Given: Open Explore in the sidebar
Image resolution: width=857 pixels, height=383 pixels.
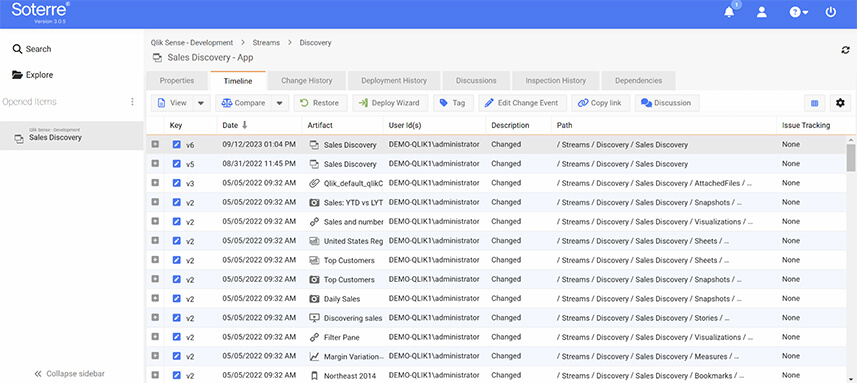Looking at the screenshot, I should [33, 75].
